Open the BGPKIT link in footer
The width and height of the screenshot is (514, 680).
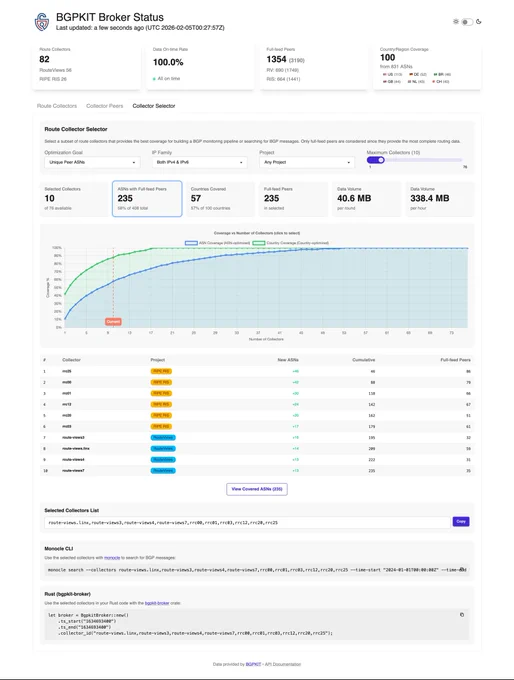pyautogui.click(x=253, y=664)
